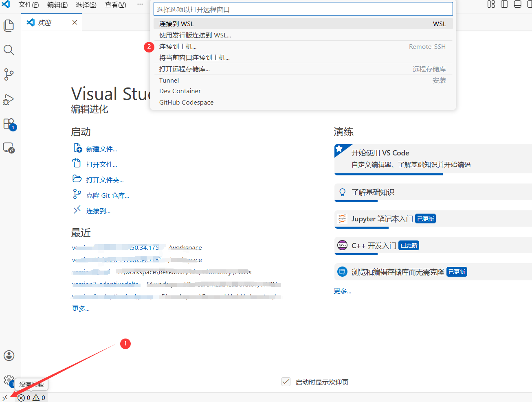Viewport: 532px width, 402px height.
Task: Expand the overflow menu ellipsis
Action: coord(140,4)
